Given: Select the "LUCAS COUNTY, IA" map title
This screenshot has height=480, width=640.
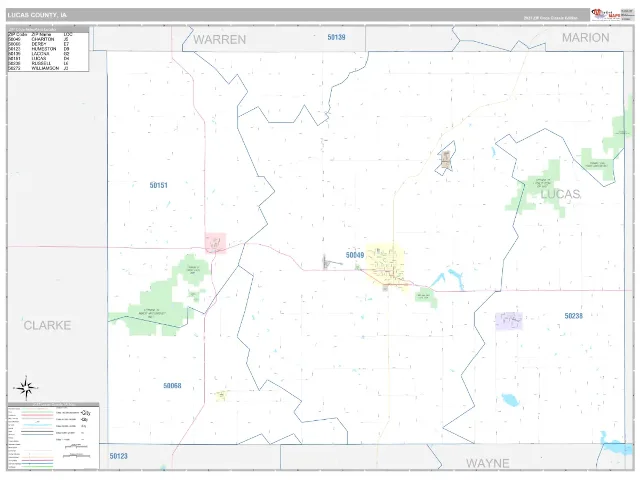Looking at the screenshot, I should pyautogui.click(x=37, y=15).
